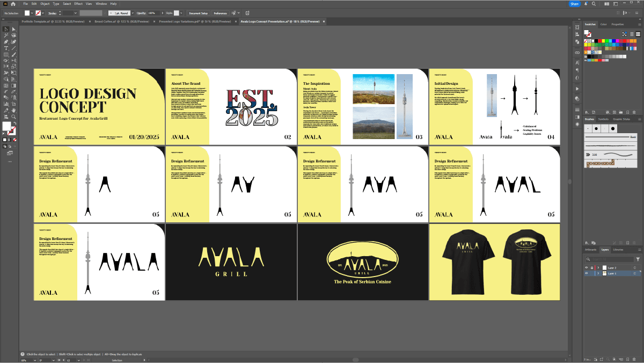Select the Gradient tool
This screenshot has height=363, width=644.
coord(13,85)
